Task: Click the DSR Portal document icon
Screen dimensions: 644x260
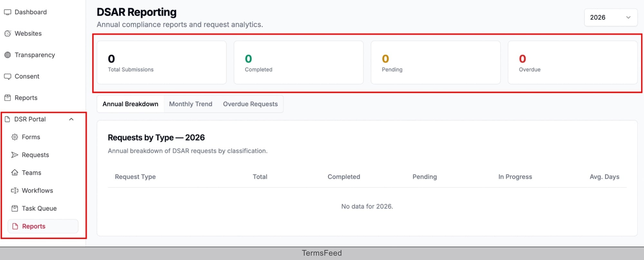Action: (7, 119)
